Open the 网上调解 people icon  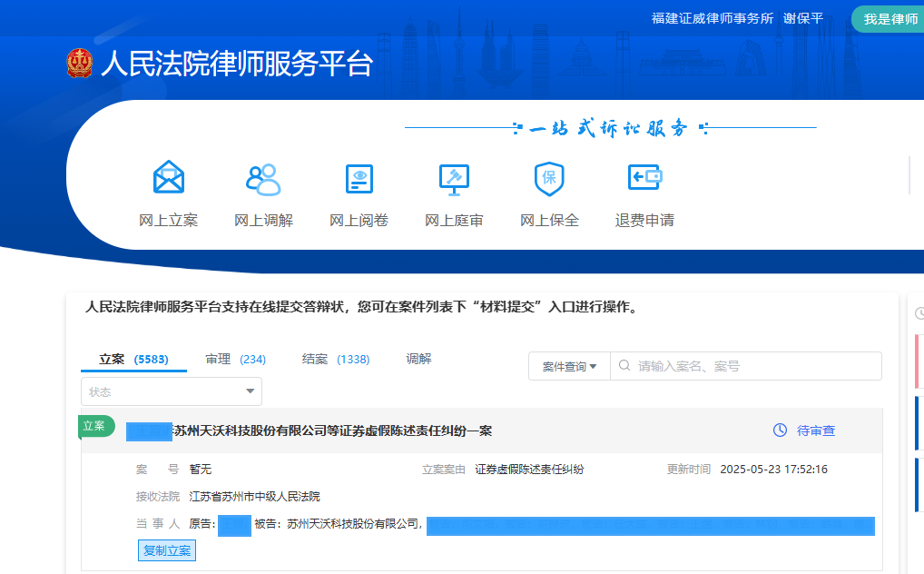point(263,179)
